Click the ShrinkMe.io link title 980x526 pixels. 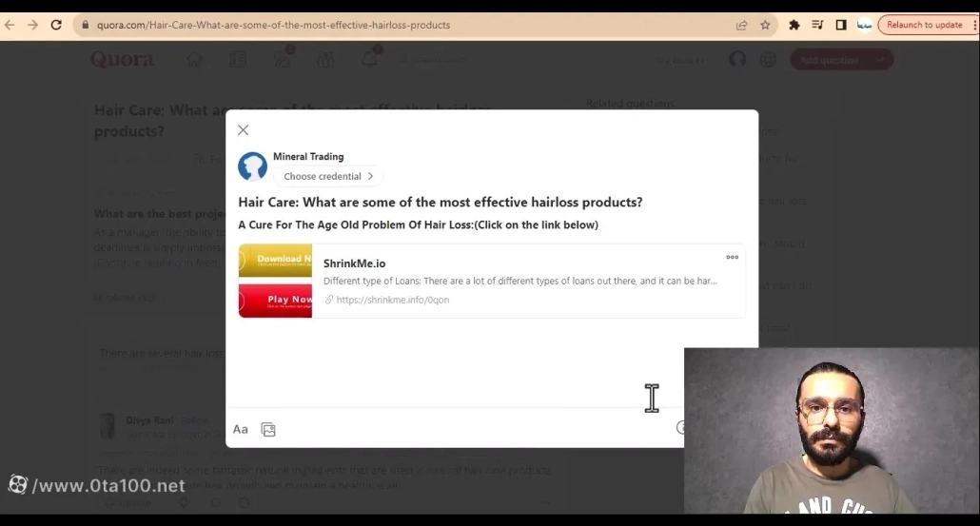(354, 263)
